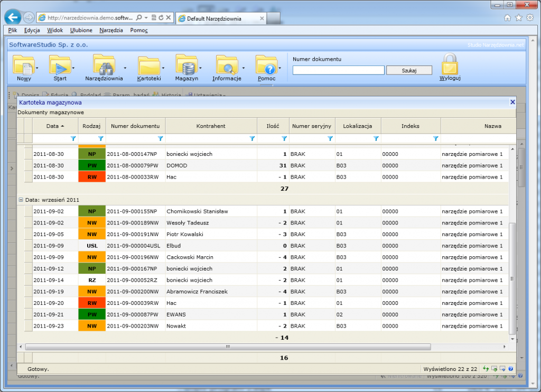Click the green export icon at bottom right
541x392 pixels.
[x=494, y=368]
